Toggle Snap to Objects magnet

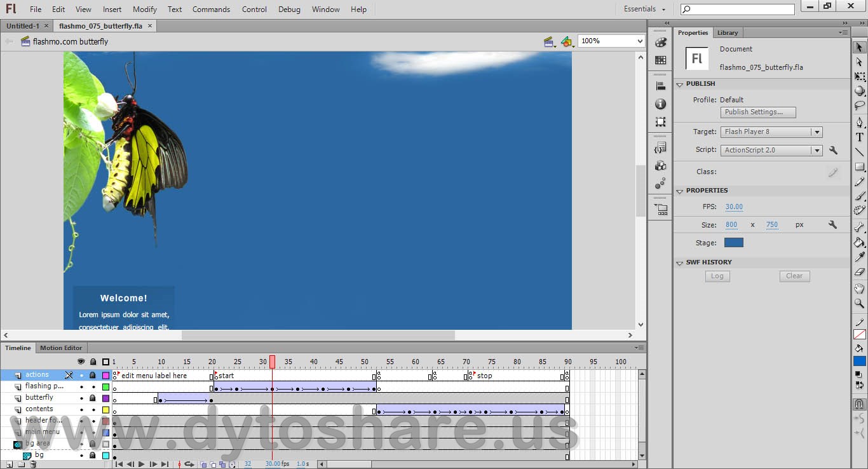(859, 404)
